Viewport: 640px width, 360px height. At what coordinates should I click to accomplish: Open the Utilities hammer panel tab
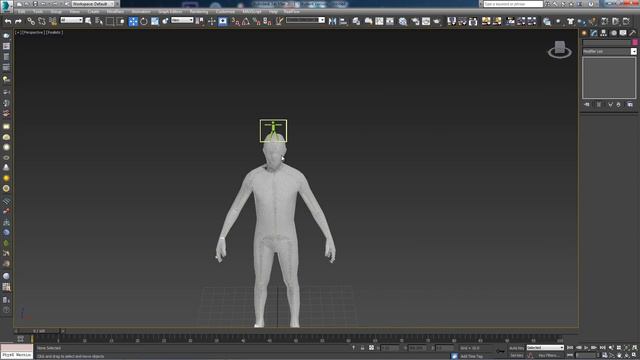pos(633,33)
